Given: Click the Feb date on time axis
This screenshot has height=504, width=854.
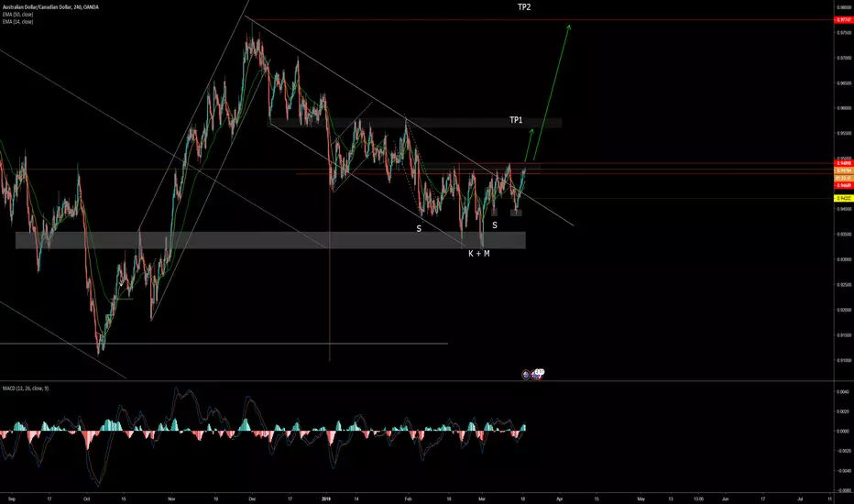Looking at the screenshot, I should pyautogui.click(x=408, y=499).
